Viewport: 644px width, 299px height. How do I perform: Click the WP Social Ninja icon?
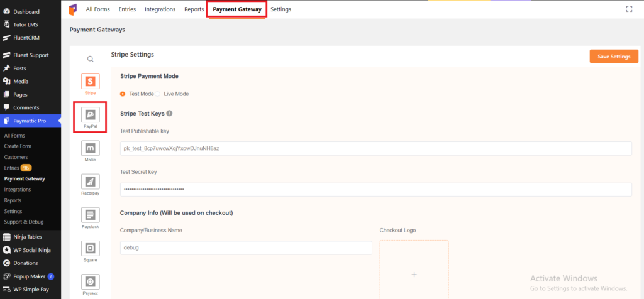pos(6,250)
